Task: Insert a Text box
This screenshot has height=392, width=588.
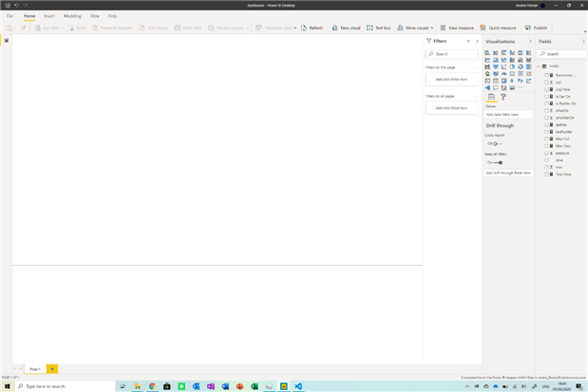Action: coord(379,28)
